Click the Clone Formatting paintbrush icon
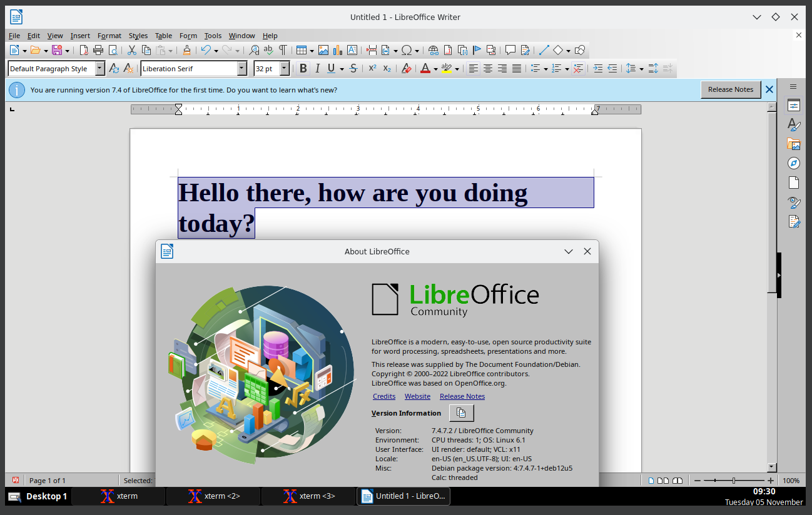The height and width of the screenshot is (515, 812). (x=186, y=50)
